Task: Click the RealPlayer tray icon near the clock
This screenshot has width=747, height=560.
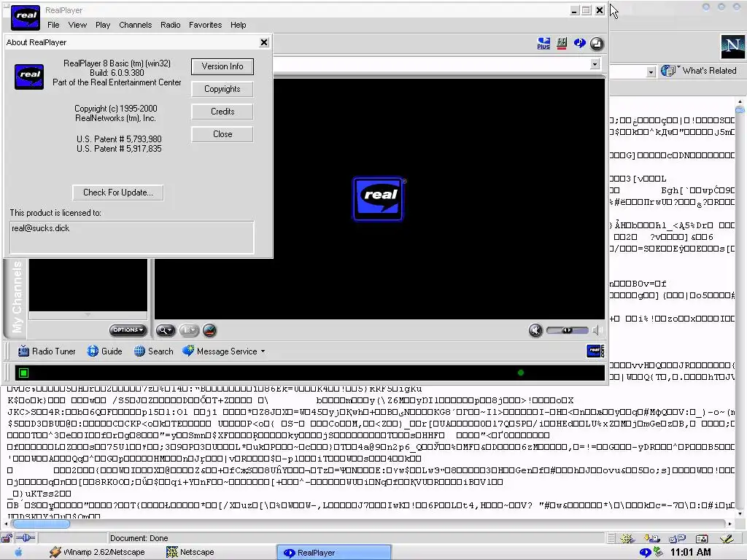Action: tap(646, 553)
